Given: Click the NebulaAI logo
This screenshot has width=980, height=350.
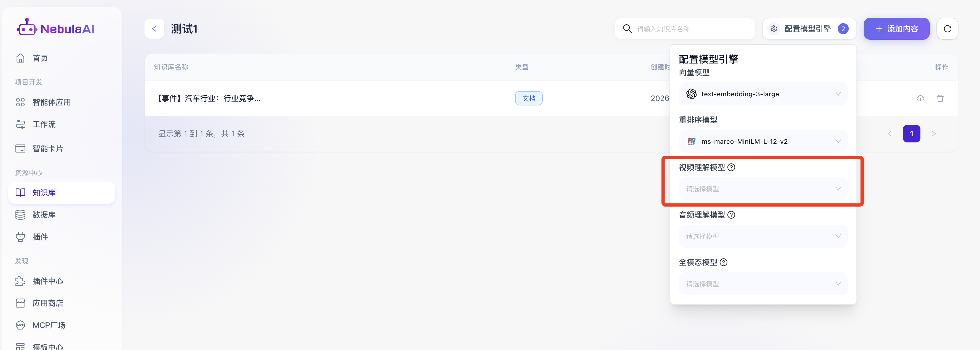Looking at the screenshot, I should (x=55, y=28).
